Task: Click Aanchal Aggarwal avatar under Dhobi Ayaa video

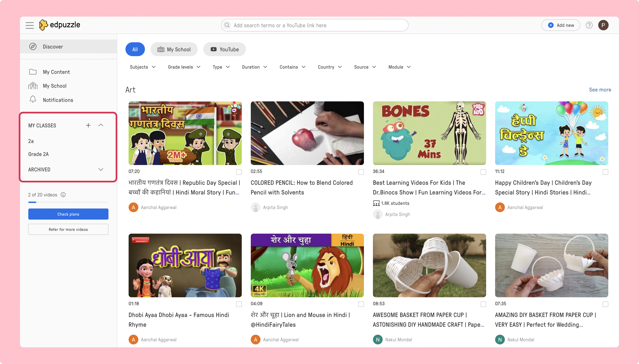Action: (133, 339)
